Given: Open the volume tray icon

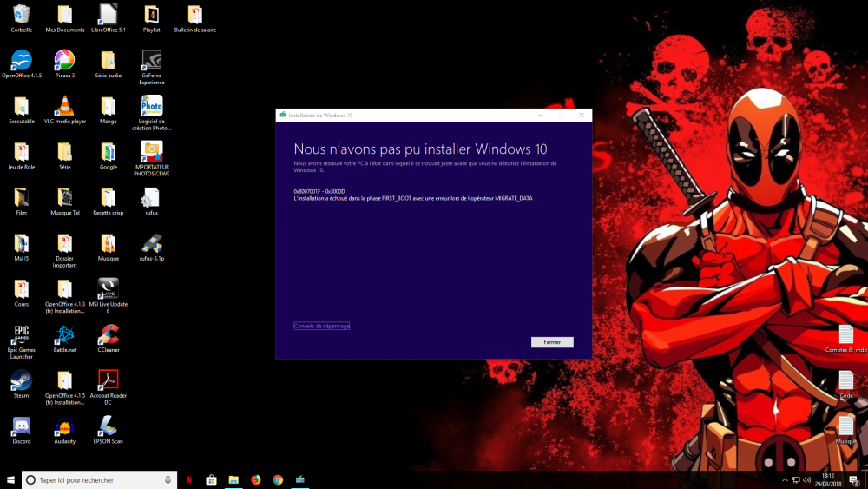Looking at the screenshot, I should click(x=807, y=480).
